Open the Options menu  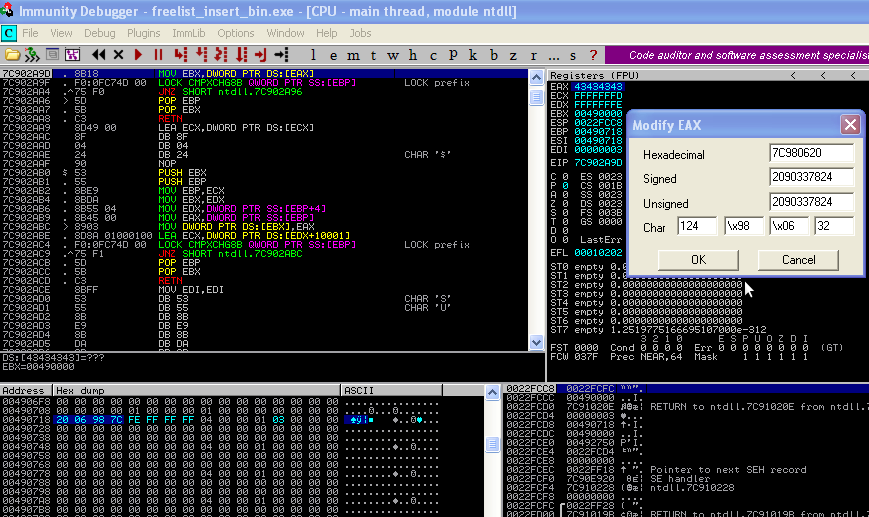236,33
